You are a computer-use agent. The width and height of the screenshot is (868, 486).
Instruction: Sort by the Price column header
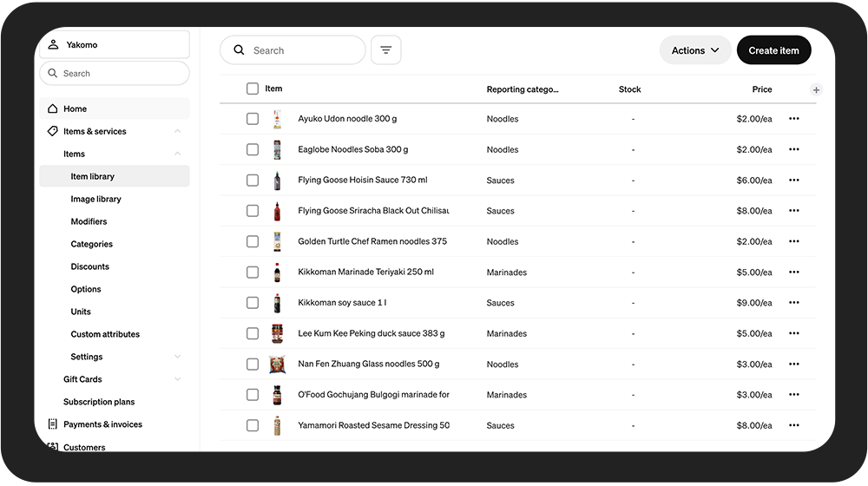pyautogui.click(x=762, y=89)
